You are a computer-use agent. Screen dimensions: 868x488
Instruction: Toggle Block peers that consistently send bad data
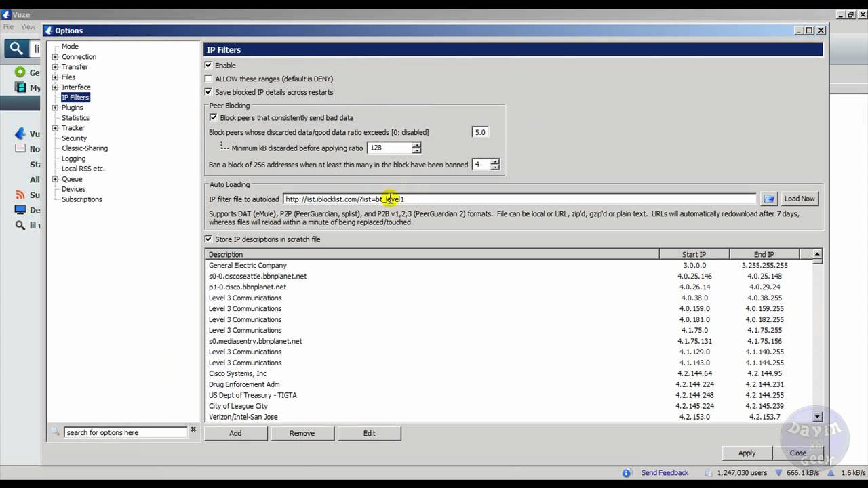[x=213, y=117]
